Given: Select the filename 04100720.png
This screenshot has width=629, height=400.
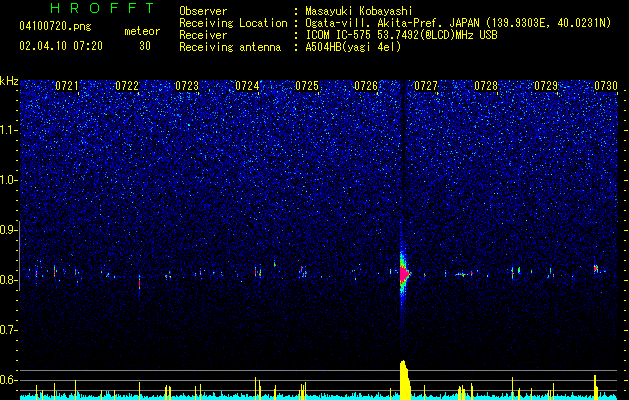Looking at the screenshot, I should [x=55, y=27].
